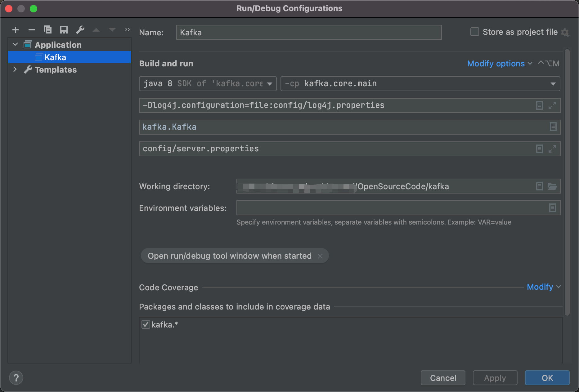579x392 pixels.
Task: Show more toolbar actions with the double chevron
Action: 127,29
